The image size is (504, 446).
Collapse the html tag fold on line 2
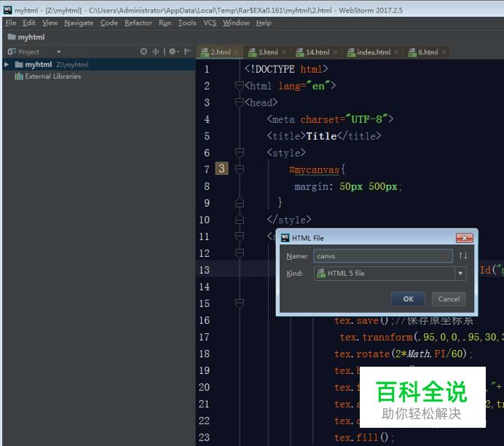(240, 86)
